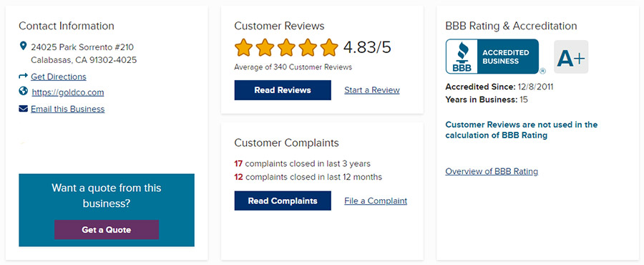Select the Start a Review link

pyautogui.click(x=372, y=90)
